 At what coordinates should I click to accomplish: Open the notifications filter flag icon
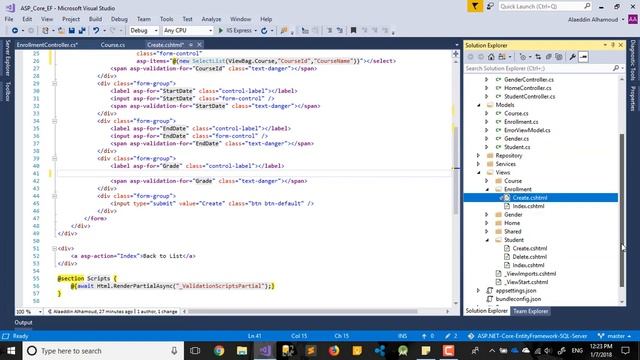click(x=475, y=6)
